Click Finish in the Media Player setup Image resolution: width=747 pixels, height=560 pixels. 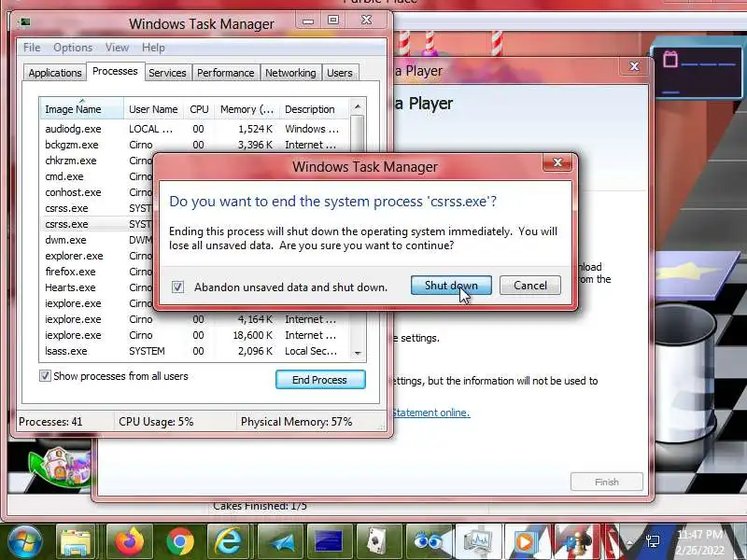click(606, 482)
